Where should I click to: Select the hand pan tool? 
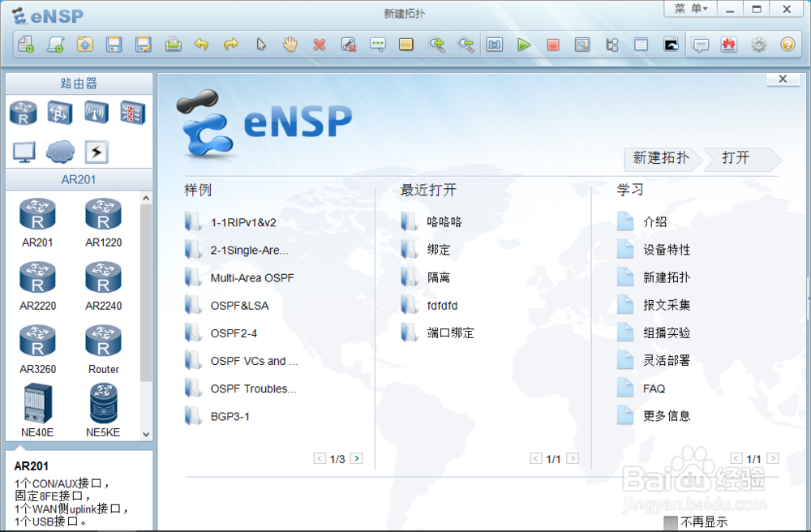[x=290, y=45]
